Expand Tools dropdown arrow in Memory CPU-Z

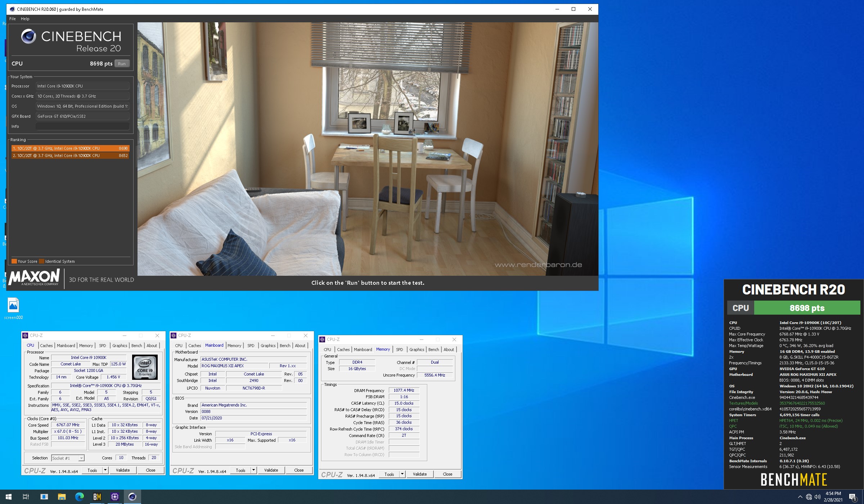402,474
